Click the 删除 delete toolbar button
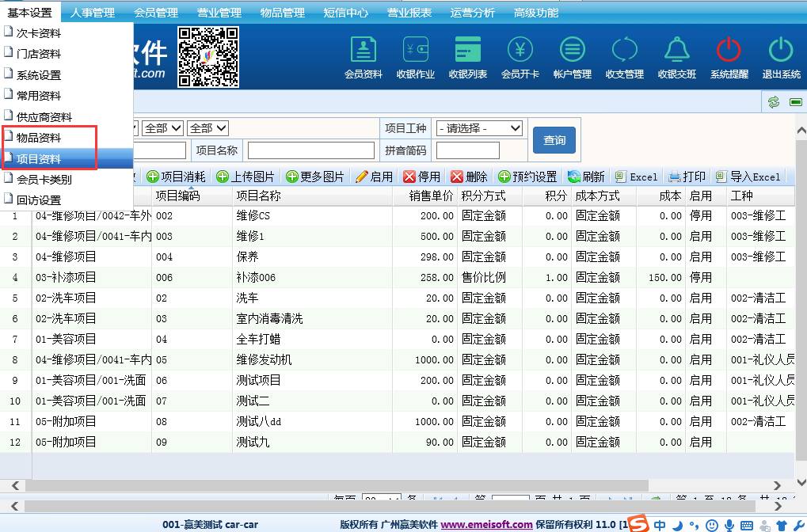Image resolution: width=807 pixels, height=532 pixels. pyautogui.click(x=469, y=177)
